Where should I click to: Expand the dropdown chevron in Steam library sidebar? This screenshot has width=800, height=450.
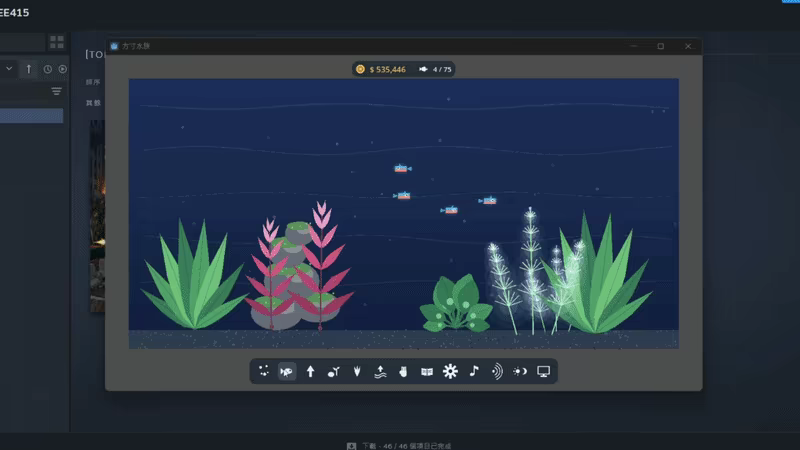tap(9, 68)
